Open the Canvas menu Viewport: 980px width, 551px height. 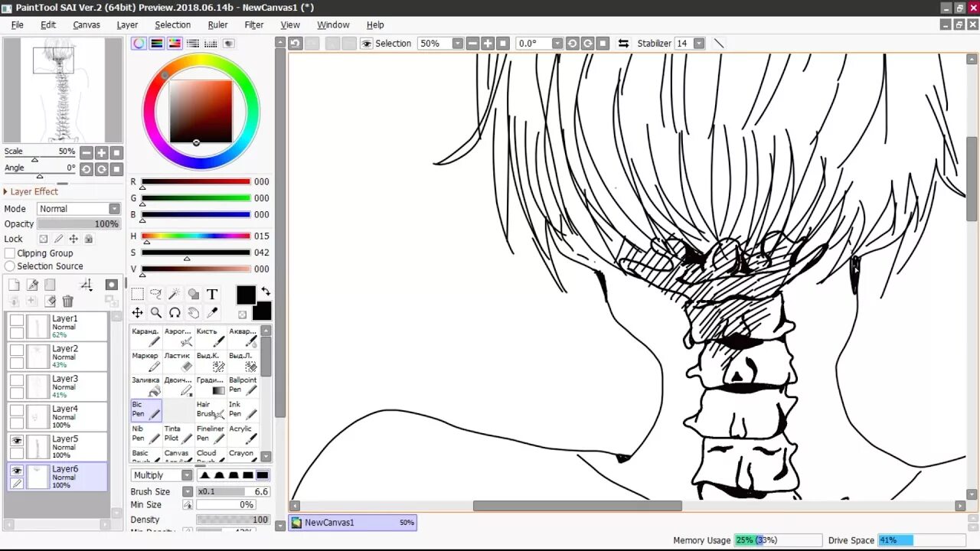point(87,24)
